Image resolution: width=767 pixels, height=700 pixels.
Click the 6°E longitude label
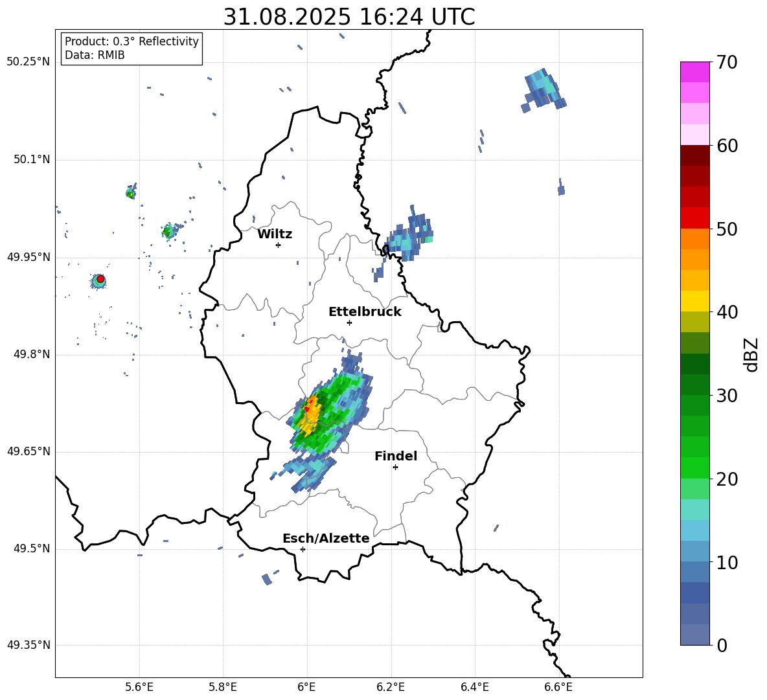306,687
